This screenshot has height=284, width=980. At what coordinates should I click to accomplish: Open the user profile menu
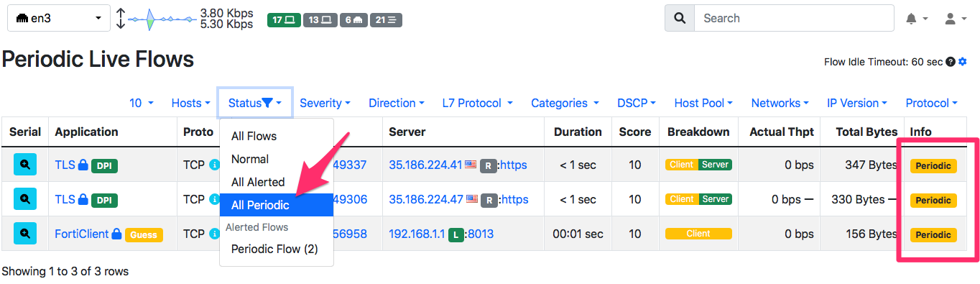956,19
